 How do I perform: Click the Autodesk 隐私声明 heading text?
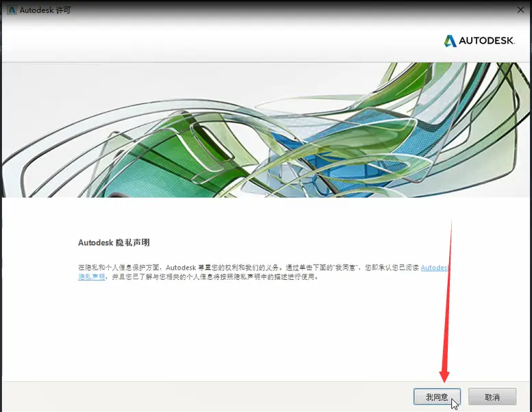[x=114, y=242]
